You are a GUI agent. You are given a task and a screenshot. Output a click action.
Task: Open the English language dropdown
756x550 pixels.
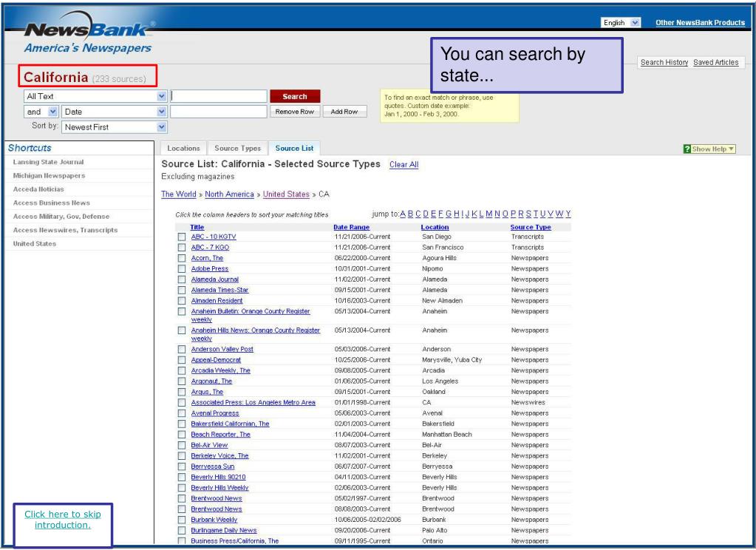pos(621,23)
